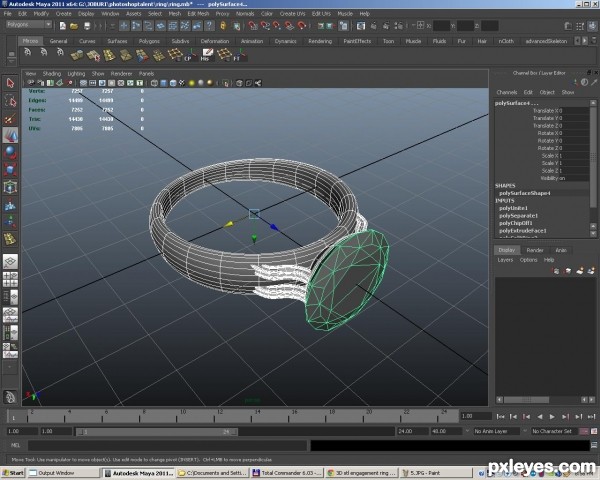
Task: Toggle Channel Box display icon at top right
Action: click(x=593, y=26)
